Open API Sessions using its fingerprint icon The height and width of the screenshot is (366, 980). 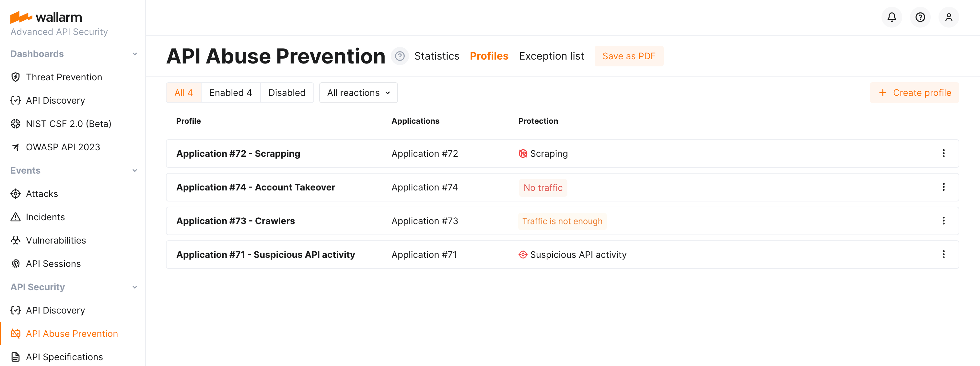(15, 263)
